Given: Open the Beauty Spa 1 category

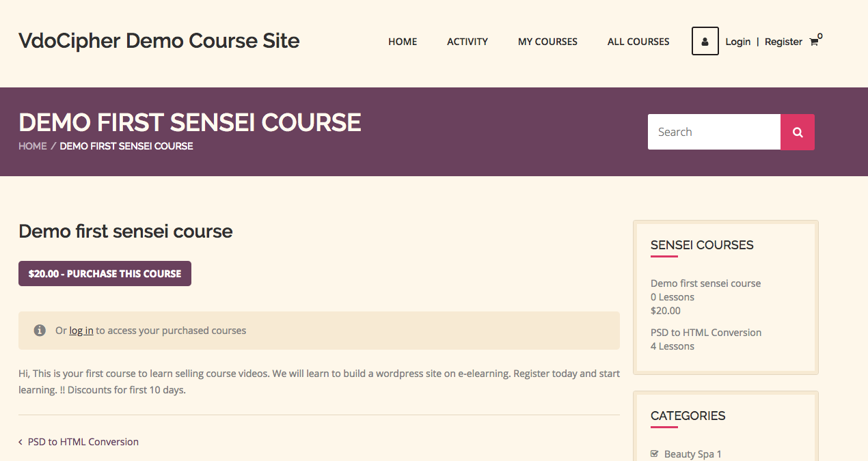Looking at the screenshot, I should coord(692,454).
